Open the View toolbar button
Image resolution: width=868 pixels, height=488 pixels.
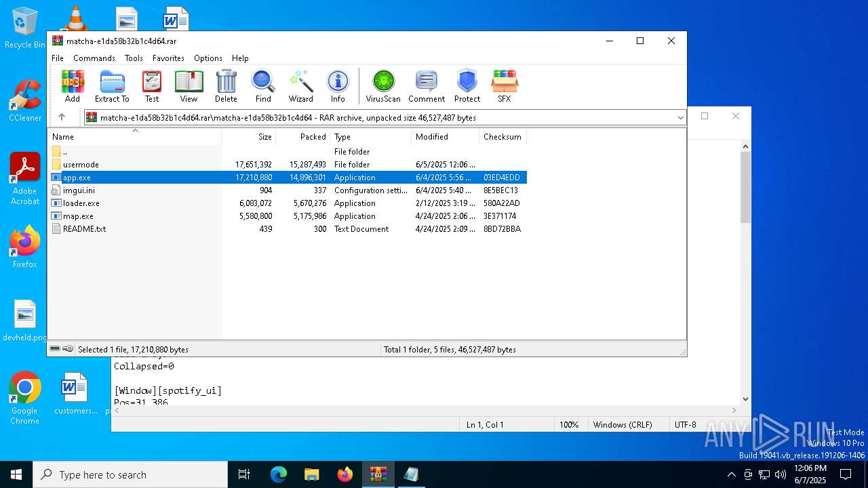coord(189,86)
